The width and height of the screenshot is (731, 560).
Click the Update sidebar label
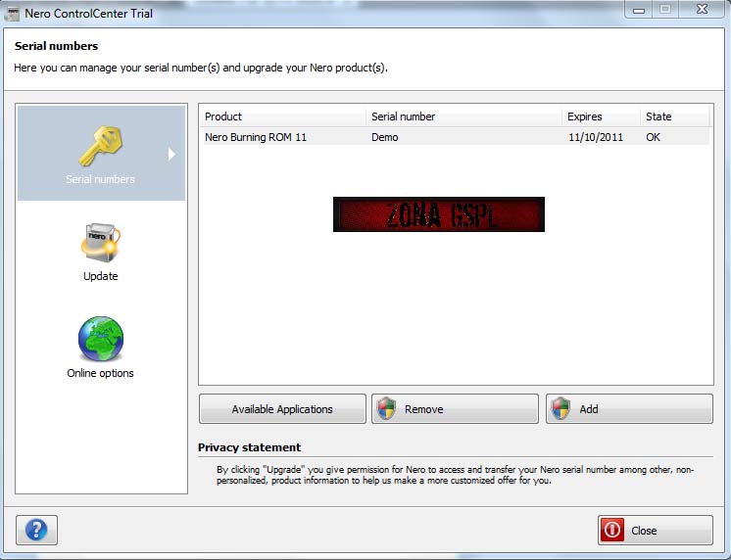point(101,276)
